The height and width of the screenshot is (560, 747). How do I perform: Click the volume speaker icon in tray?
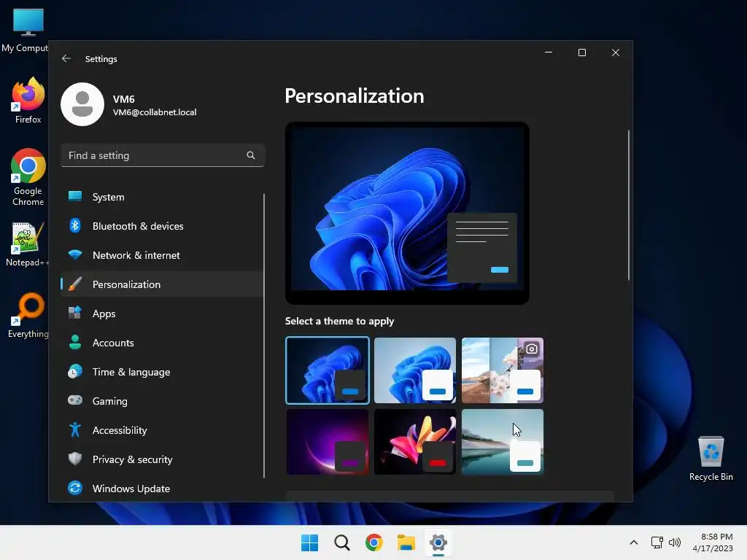[x=675, y=542]
